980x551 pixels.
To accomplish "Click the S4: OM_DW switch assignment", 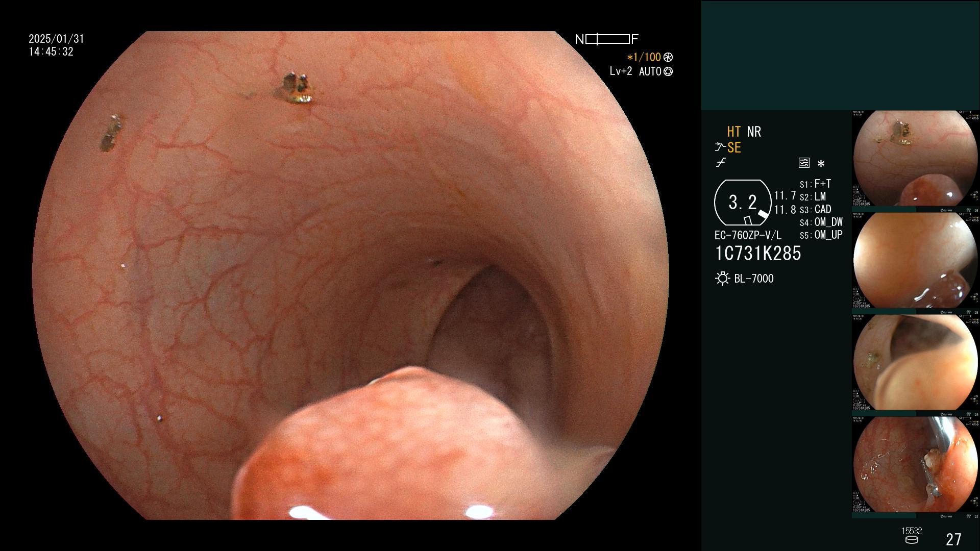I will (821, 222).
